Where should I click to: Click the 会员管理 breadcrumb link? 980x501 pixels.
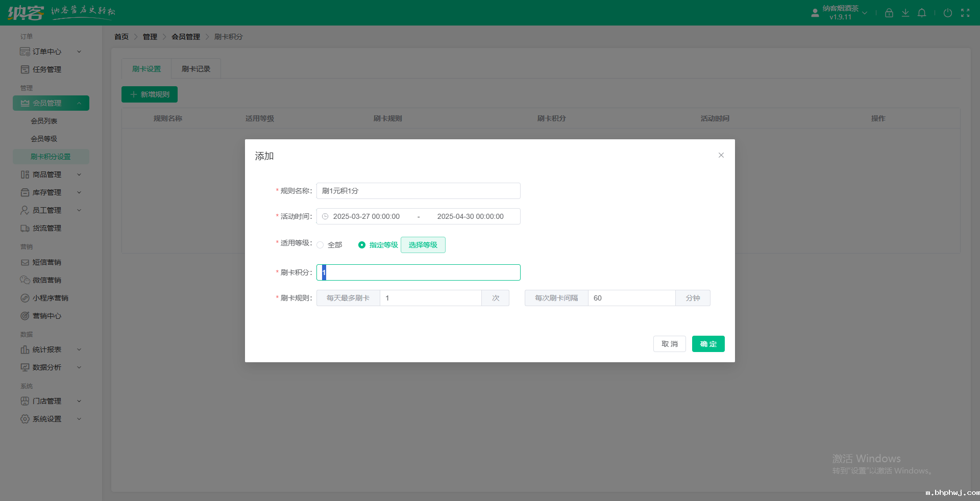click(186, 37)
